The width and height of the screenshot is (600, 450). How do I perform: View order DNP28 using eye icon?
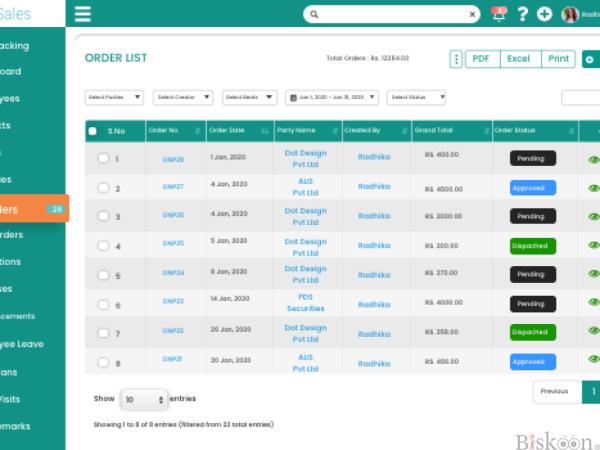(x=593, y=159)
